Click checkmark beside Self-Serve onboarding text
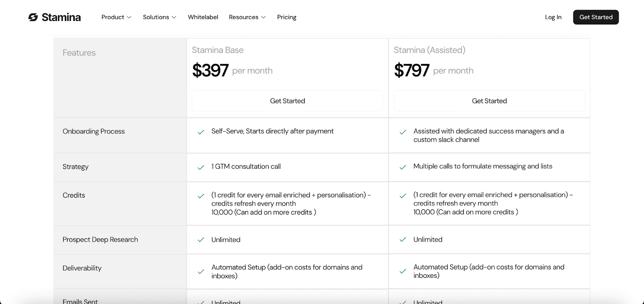644x304 pixels. 201,132
